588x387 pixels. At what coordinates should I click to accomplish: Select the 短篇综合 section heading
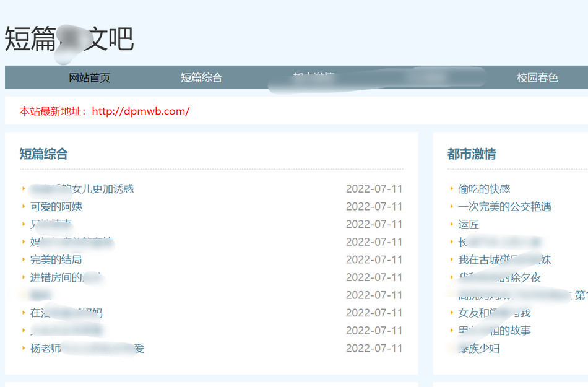pos(43,154)
